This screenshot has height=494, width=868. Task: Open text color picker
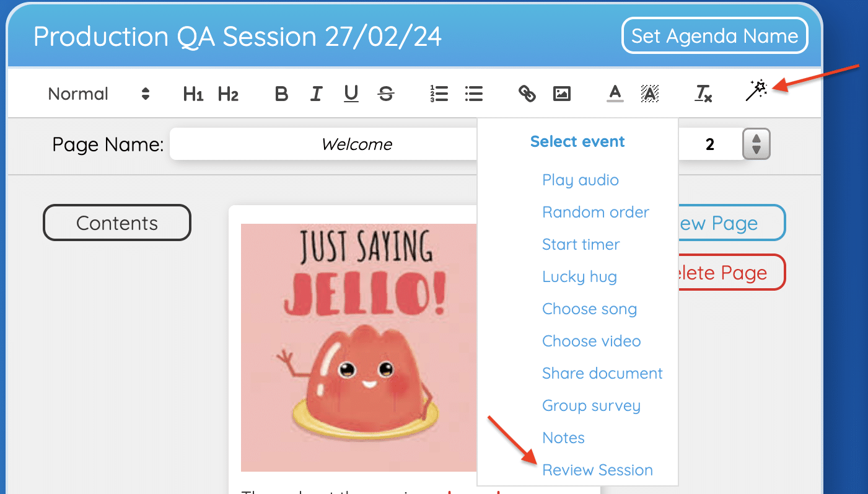[x=614, y=94]
